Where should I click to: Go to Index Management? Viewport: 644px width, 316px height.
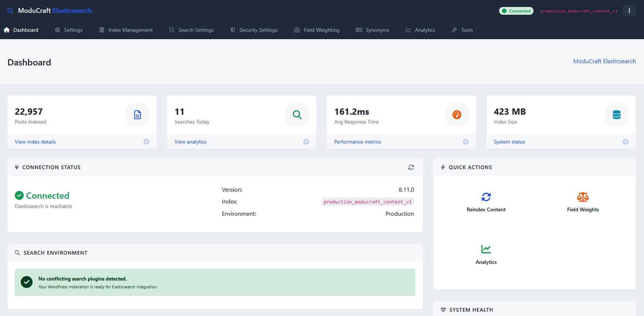(126, 30)
